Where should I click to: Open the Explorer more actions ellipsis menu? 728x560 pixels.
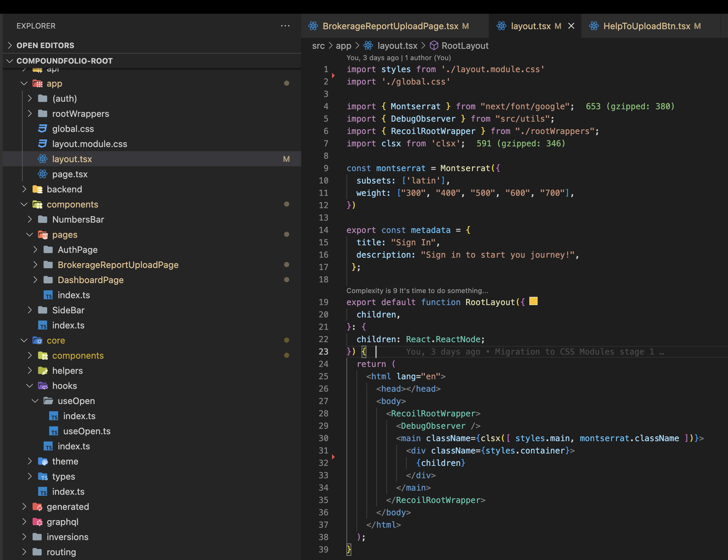point(285,26)
